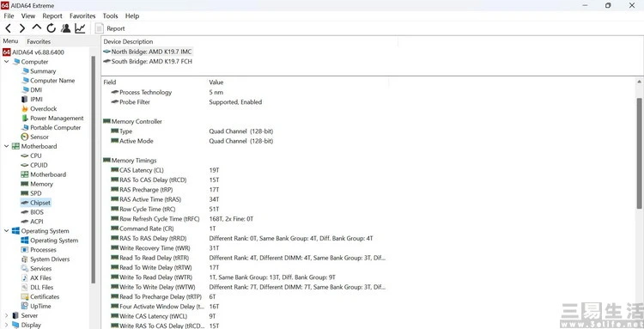Collapse the Motherboard tree node
The width and height of the screenshot is (644, 329).
tap(6, 146)
